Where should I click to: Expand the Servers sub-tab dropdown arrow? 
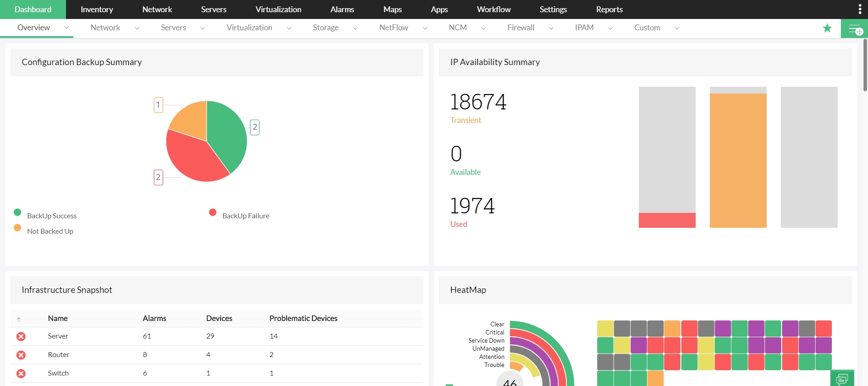[203, 28]
